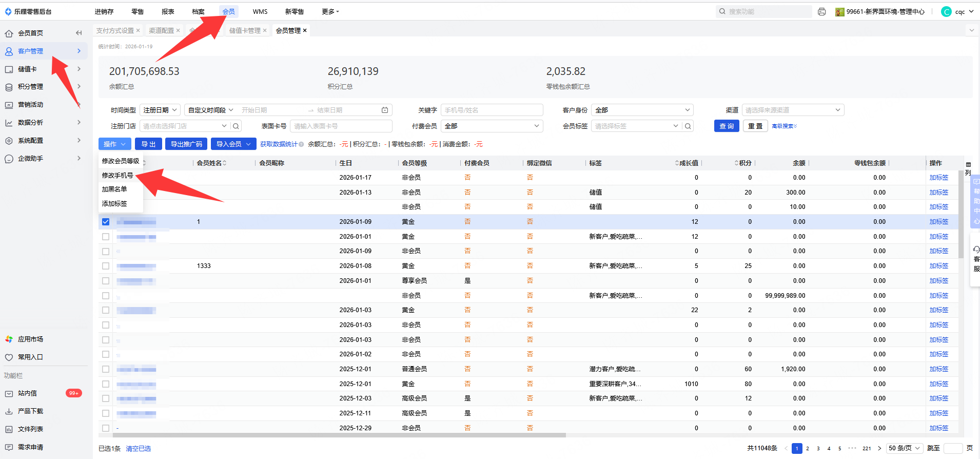
Task: Uncheck the selected member row checkbox
Action: (106, 222)
